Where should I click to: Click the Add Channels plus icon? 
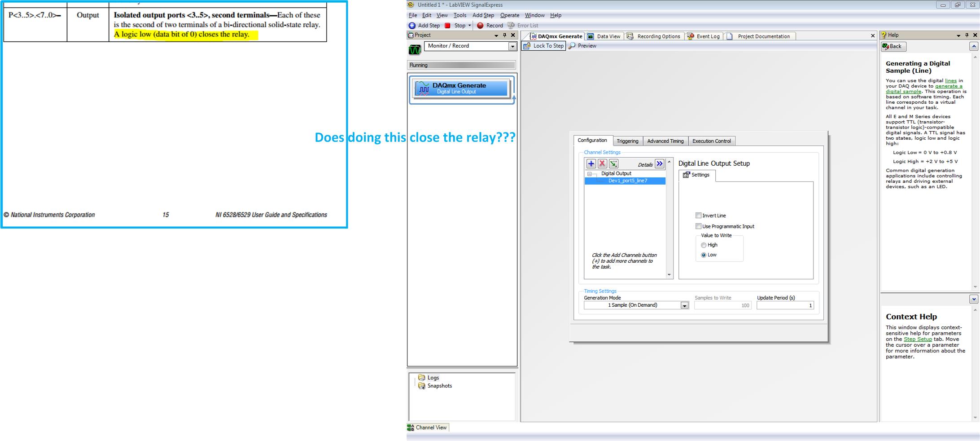point(591,164)
